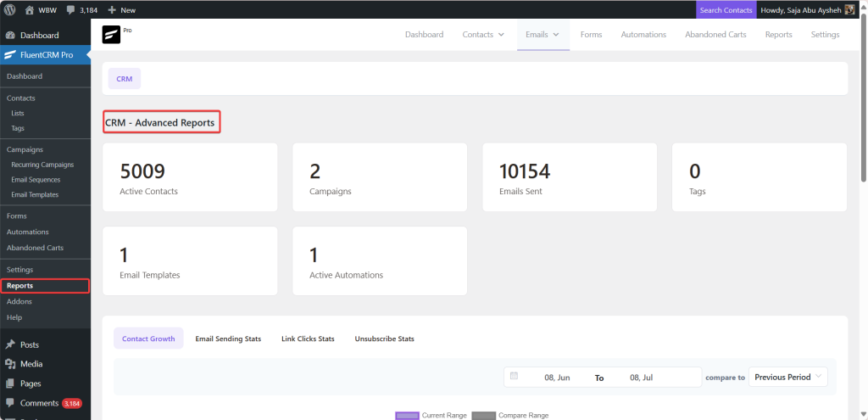This screenshot has width=868, height=420.
Task: Open Abandoned Carts in sidebar
Action: coord(35,248)
